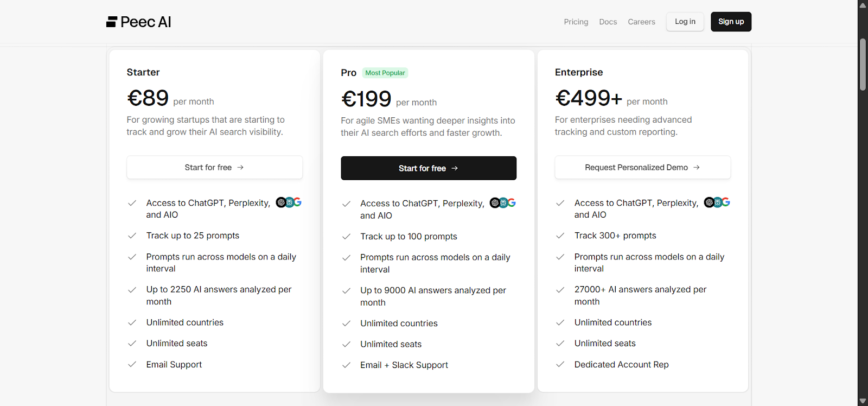868x406 pixels.
Task: Click the scrollbar's down arrow
Action: (x=862, y=401)
